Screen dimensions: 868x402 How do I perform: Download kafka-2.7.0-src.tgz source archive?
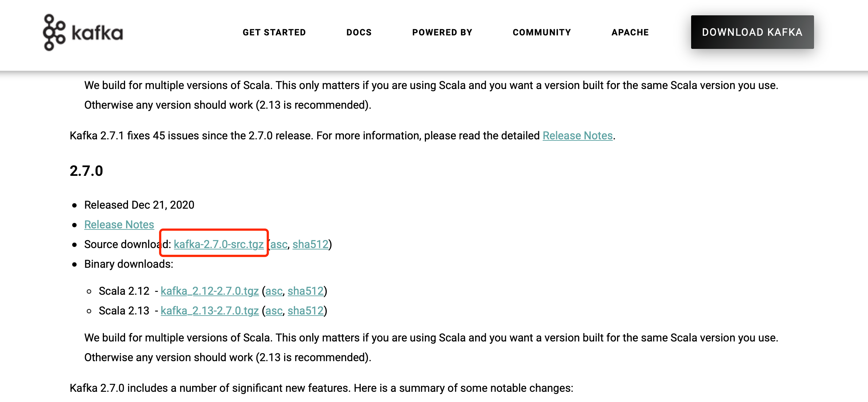[218, 244]
